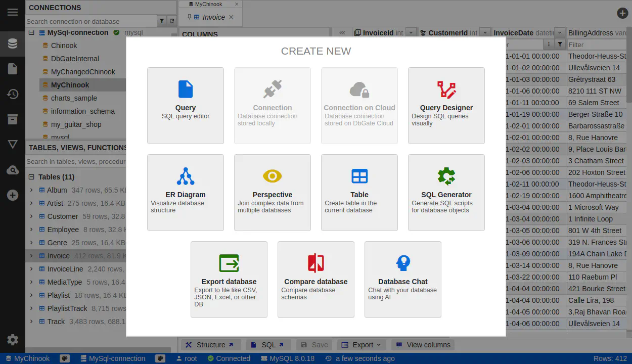This screenshot has width=632, height=364.
Task: Choose the SQL Generator option
Action: (446, 192)
